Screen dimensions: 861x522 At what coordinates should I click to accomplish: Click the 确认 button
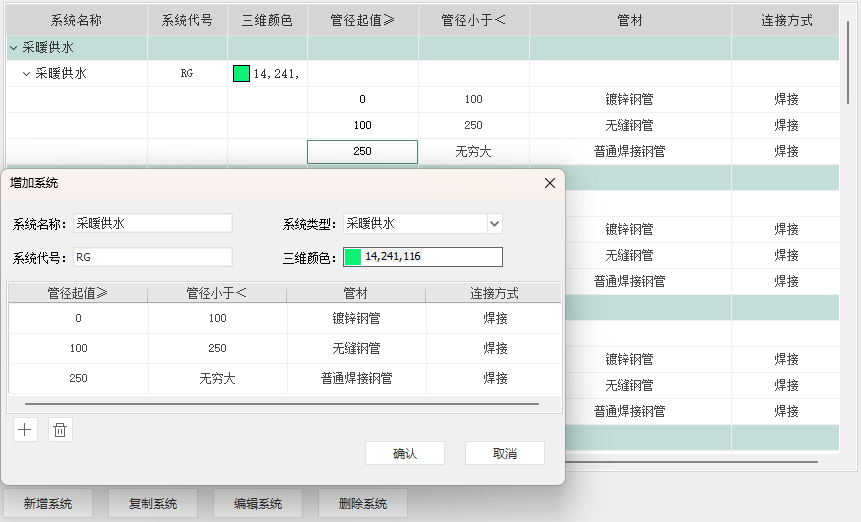point(404,453)
